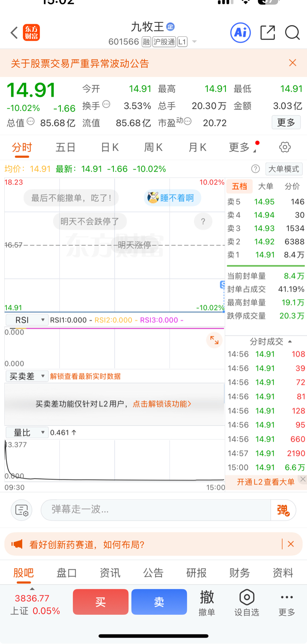
Task: Tap 卖1 14.91 order book row
Action: pyautogui.click(x=266, y=254)
